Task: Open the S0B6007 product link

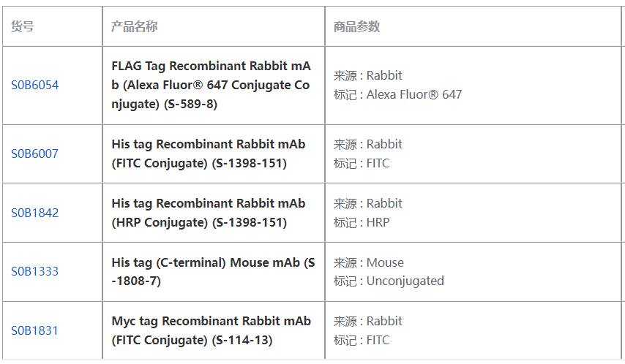Action: pos(34,153)
